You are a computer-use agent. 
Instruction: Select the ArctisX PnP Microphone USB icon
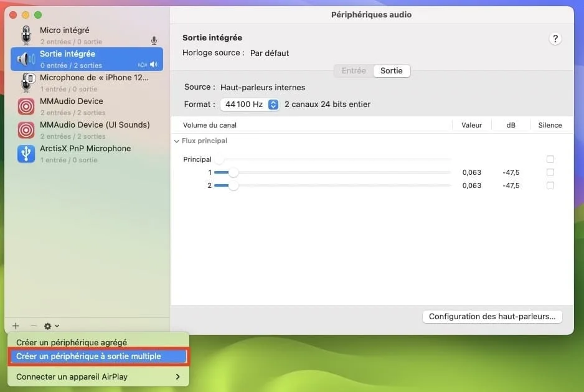pyautogui.click(x=26, y=154)
